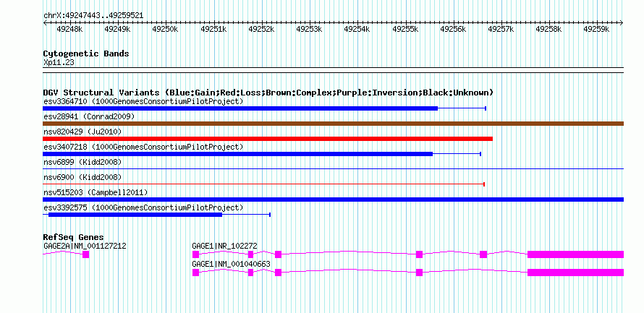Open the esv28941 (Conrad2009) label
The height and width of the screenshot is (313, 644).
click(x=89, y=116)
